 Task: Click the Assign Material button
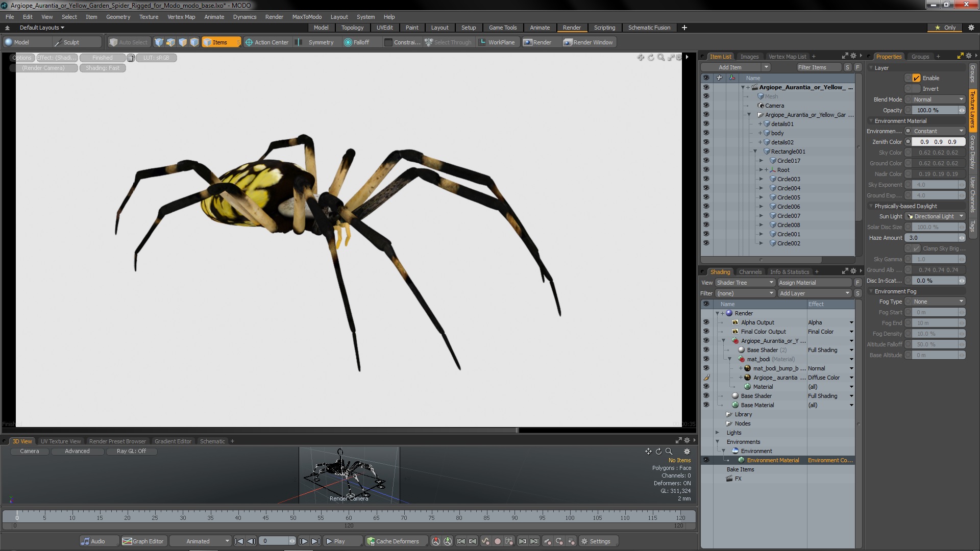815,283
